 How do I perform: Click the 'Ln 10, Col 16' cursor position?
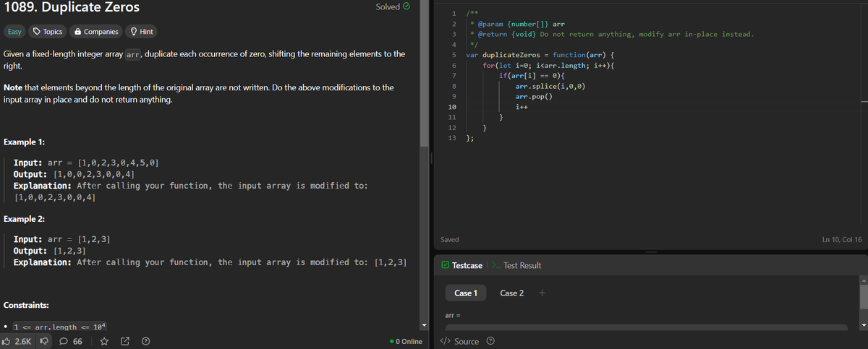[842, 239]
